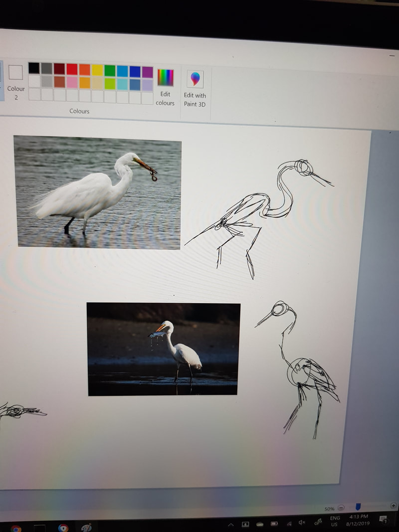This screenshot has width=399, height=532.
Task: Choose the bright red colour swatch
Action: [x=72, y=69]
